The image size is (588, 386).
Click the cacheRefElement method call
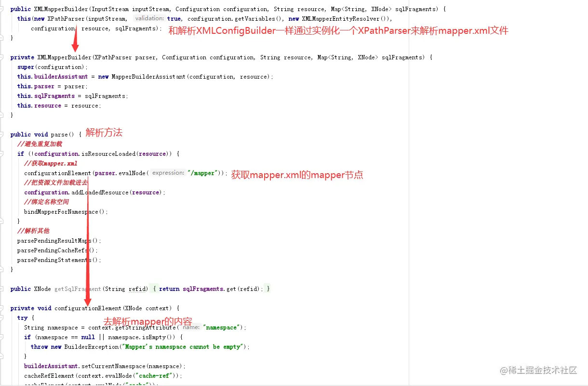(50, 376)
